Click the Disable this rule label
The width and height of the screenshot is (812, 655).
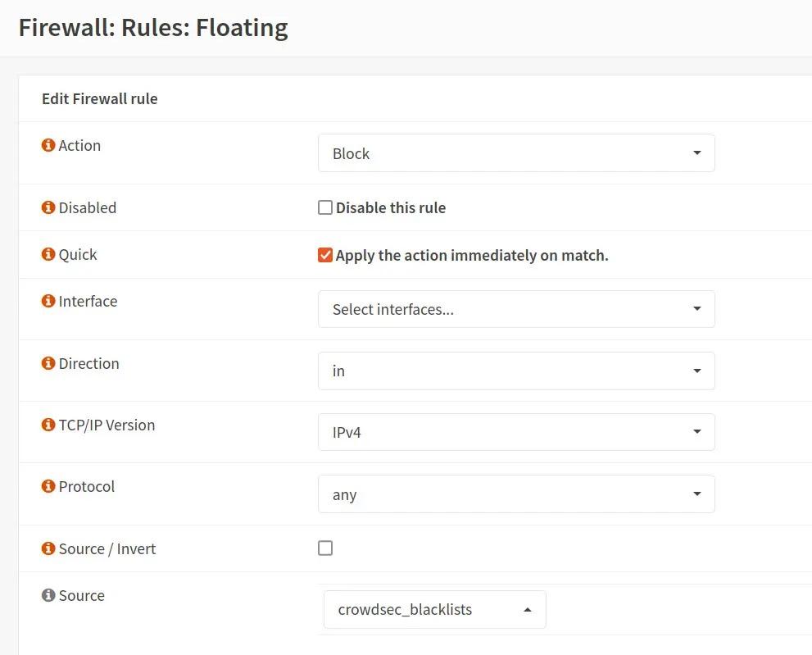click(x=391, y=207)
